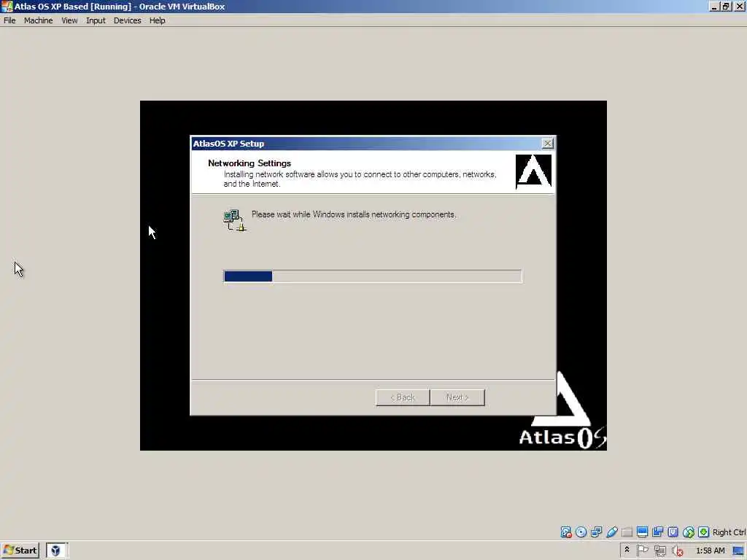Click the network adapter indicator icon

point(597,532)
